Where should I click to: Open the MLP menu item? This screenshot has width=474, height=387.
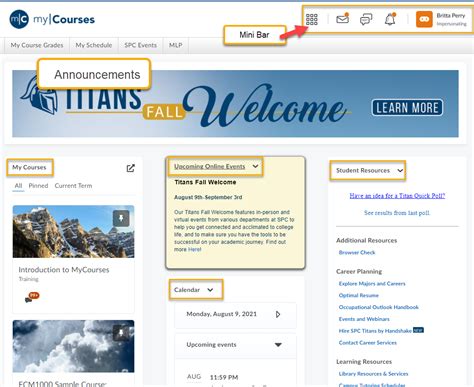(x=176, y=45)
